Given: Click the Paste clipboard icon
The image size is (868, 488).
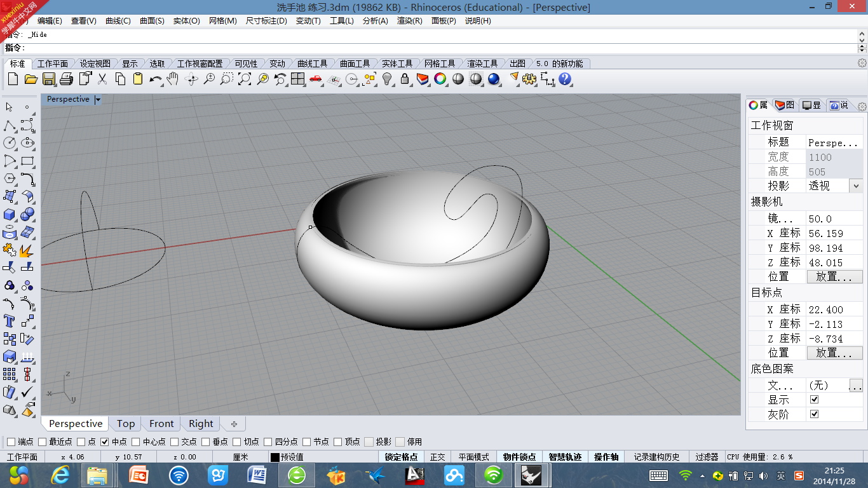Looking at the screenshot, I should [138, 79].
